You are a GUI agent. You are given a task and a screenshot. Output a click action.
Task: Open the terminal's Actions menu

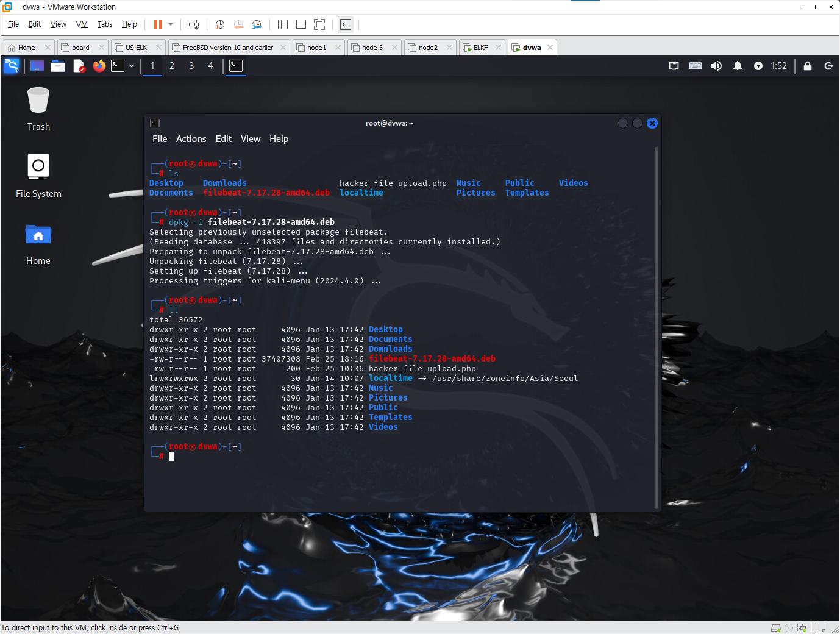coord(191,139)
